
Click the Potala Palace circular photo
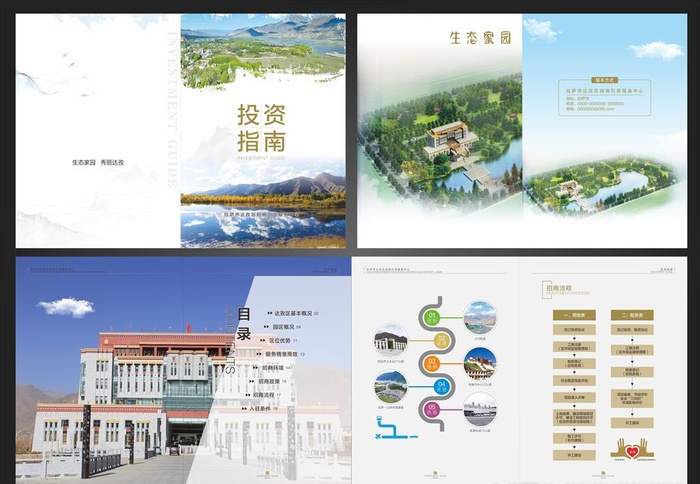click(x=480, y=363)
